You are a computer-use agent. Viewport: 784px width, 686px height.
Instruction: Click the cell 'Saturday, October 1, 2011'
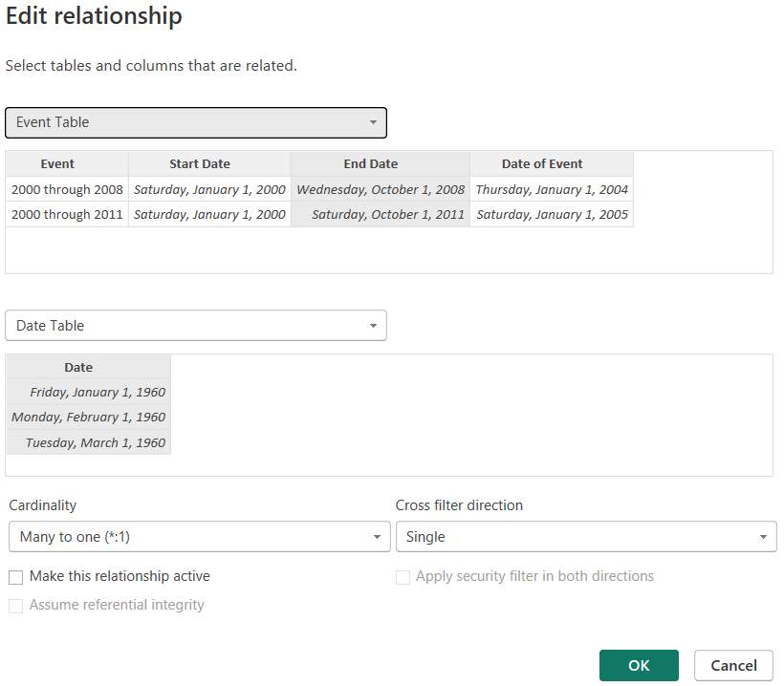tap(380, 214)
